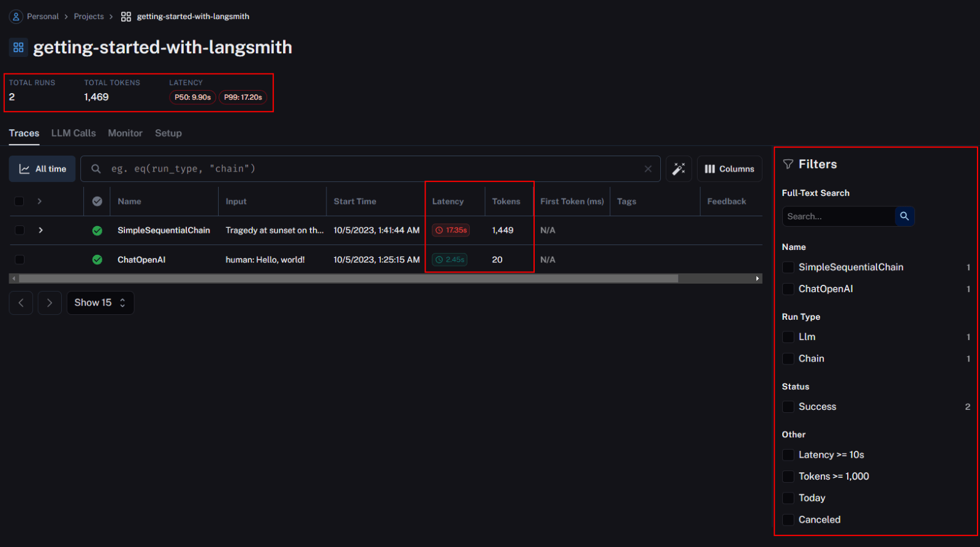
Task: Click the horizontal table scrollbar
Action: coord(349,279)
